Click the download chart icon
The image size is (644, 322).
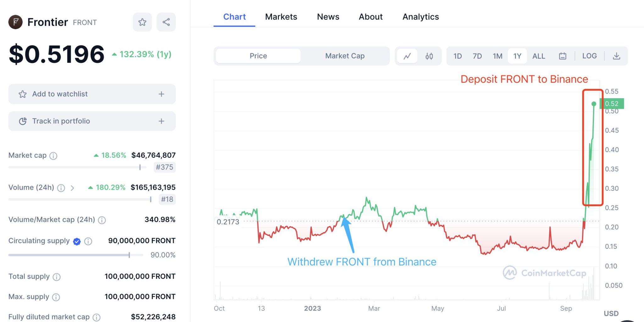click(617, 56)
